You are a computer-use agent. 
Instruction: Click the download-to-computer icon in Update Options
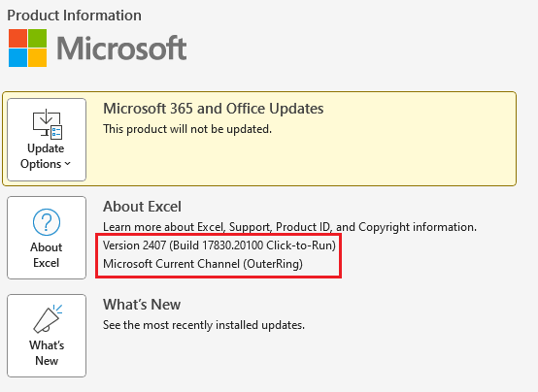pos(47,124)
